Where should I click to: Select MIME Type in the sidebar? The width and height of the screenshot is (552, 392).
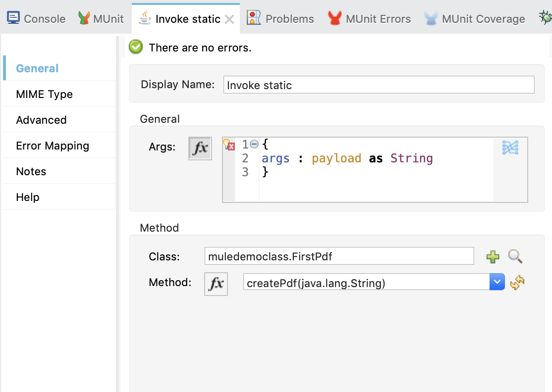click(45, 94)
